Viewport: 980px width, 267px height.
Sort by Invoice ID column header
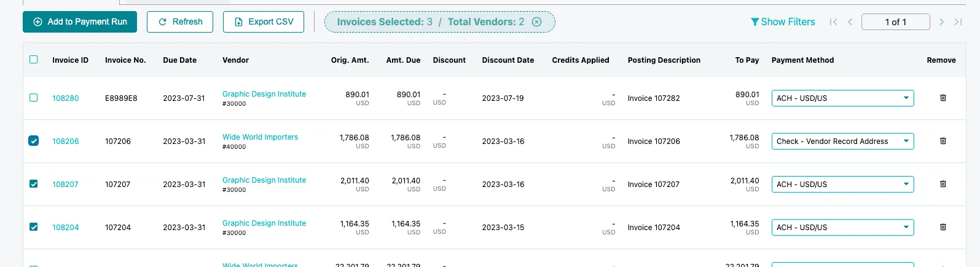pyautogui.click(x=70, y=60)
